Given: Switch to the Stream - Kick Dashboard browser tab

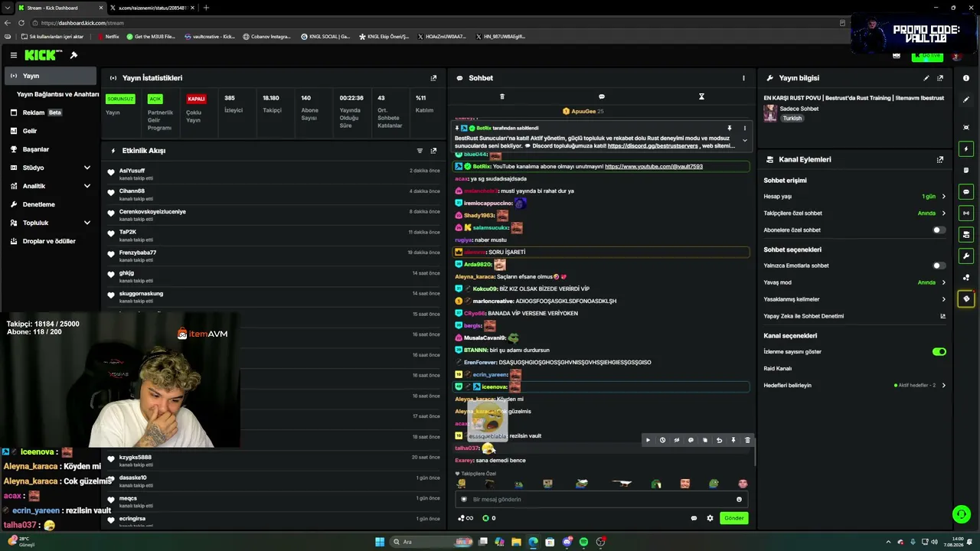Looking at the screenshot, I should (x=60, y=8).
